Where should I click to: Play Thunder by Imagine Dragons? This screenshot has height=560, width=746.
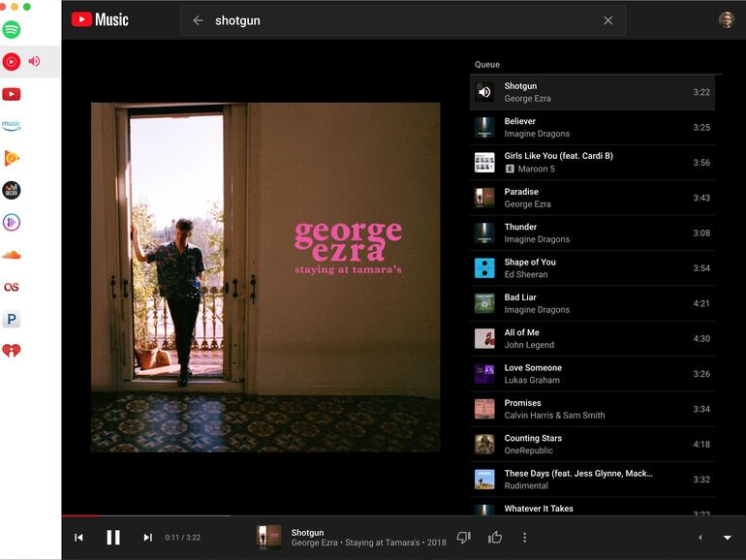(x=592, y=233)
